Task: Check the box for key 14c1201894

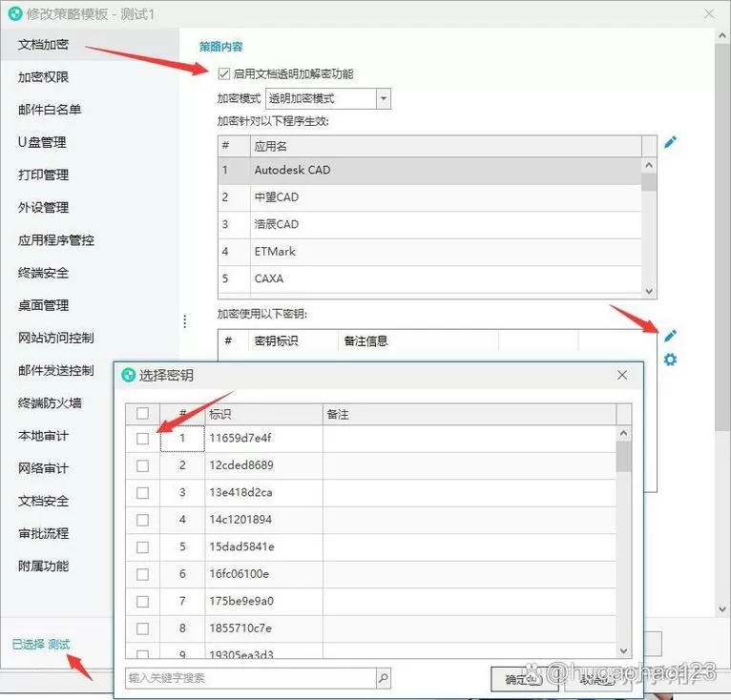Action: [x=142, y=520]
